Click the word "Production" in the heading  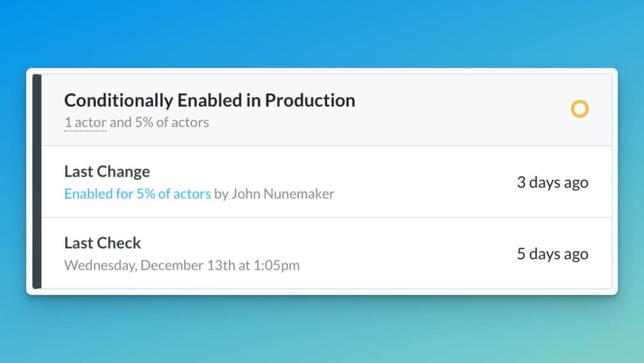click(x=310, y=101)
